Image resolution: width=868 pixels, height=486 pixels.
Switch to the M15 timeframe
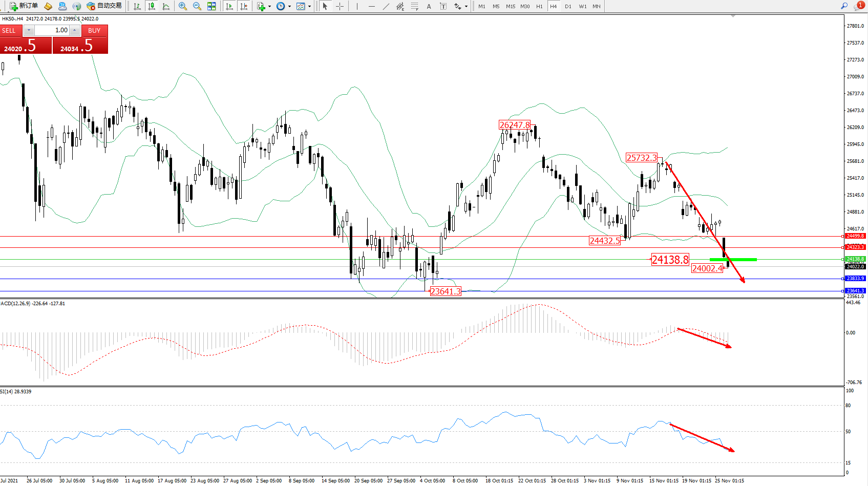[x=511, y=6]
